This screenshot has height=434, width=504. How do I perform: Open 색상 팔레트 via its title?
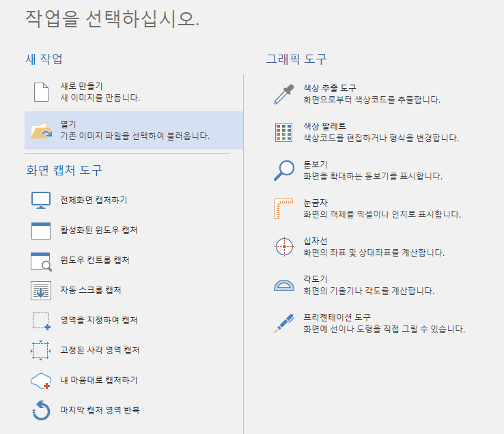(324, 126)
